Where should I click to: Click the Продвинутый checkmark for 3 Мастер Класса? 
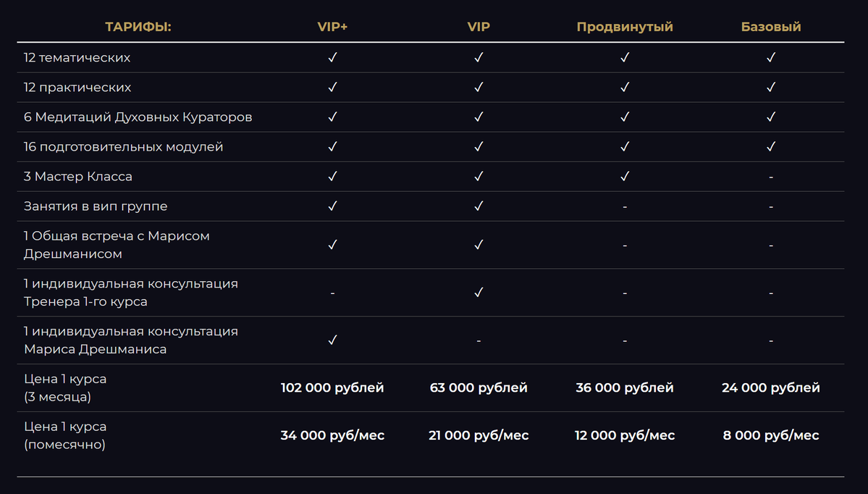tap(625, 177)
